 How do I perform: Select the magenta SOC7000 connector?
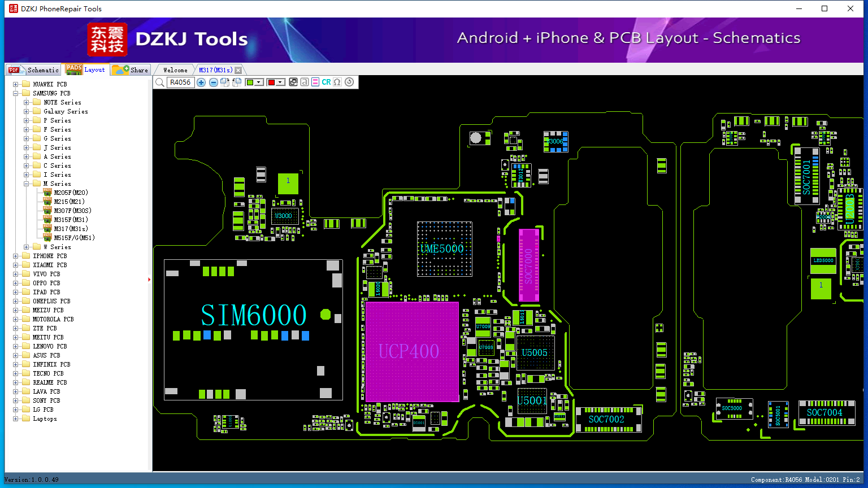click(x=528, y=265)
